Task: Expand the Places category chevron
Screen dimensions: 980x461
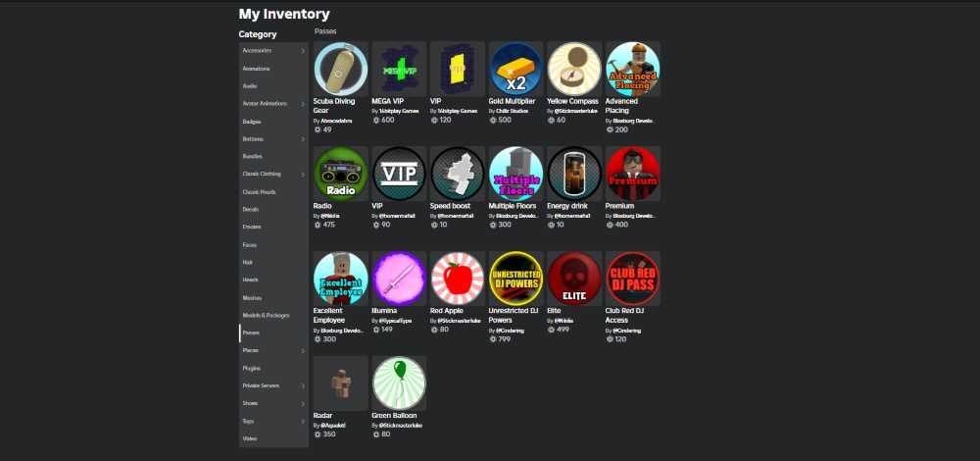Action: pyautogui.click(x=303, y=351)
